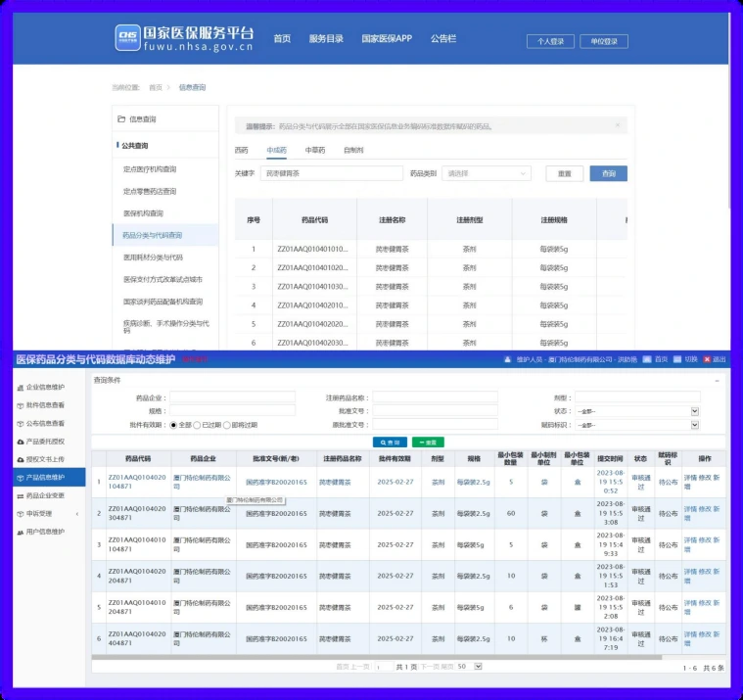Screen dimensions: 743x700
Task: Click the 关键字 input field
Action: pyautogui.click(x=332, y=173)
